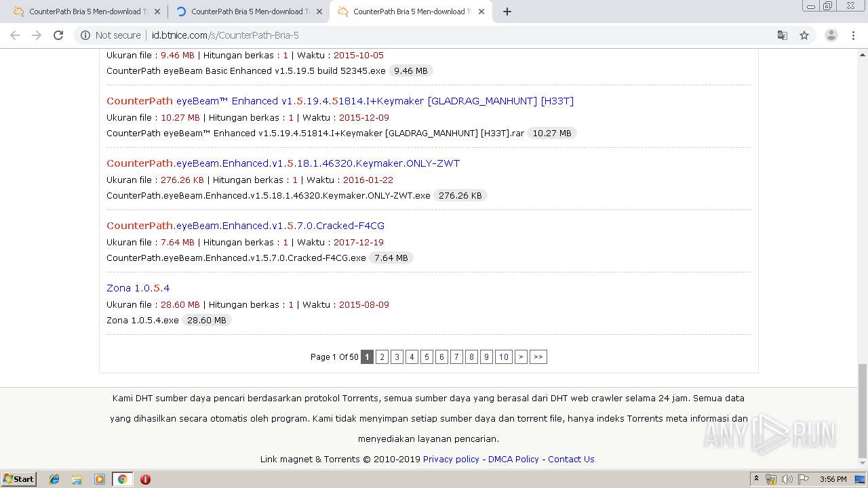The height and width of the screenshot is (488, 868).
Task: Open the red security icon in taskbar
Action: pos(145,479)
